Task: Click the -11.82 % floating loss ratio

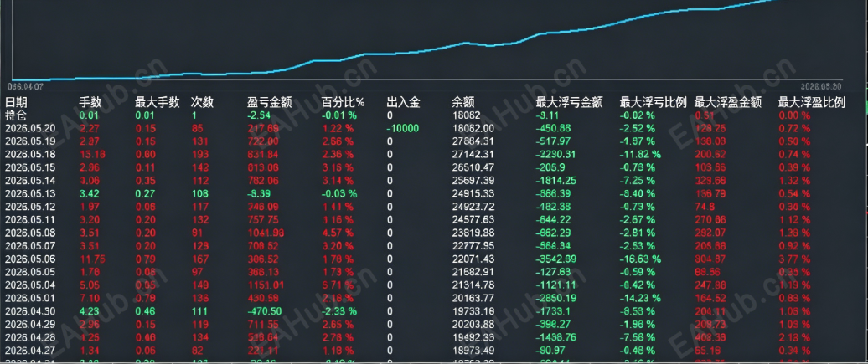Action: (x=639, y=154)
